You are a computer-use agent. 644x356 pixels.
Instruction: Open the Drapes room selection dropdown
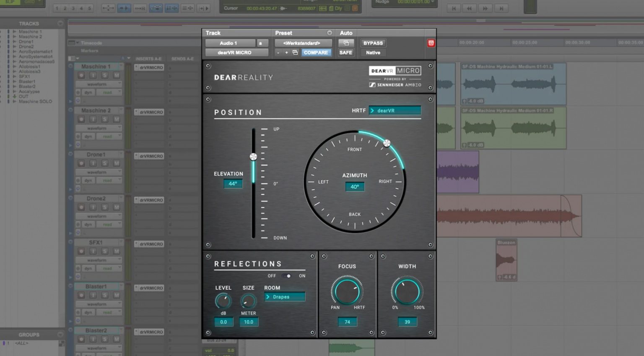tap(284, 297)
